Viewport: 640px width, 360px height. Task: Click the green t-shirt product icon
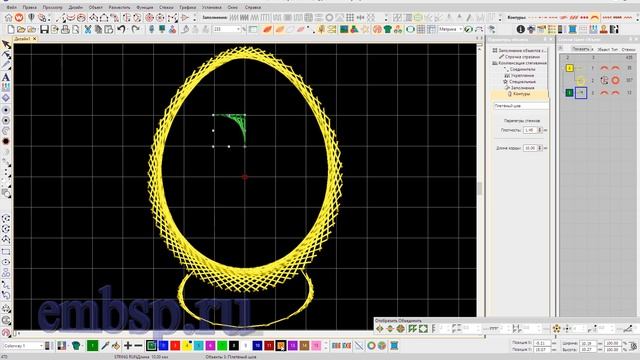pyautogui.click(x=387, y=29)
